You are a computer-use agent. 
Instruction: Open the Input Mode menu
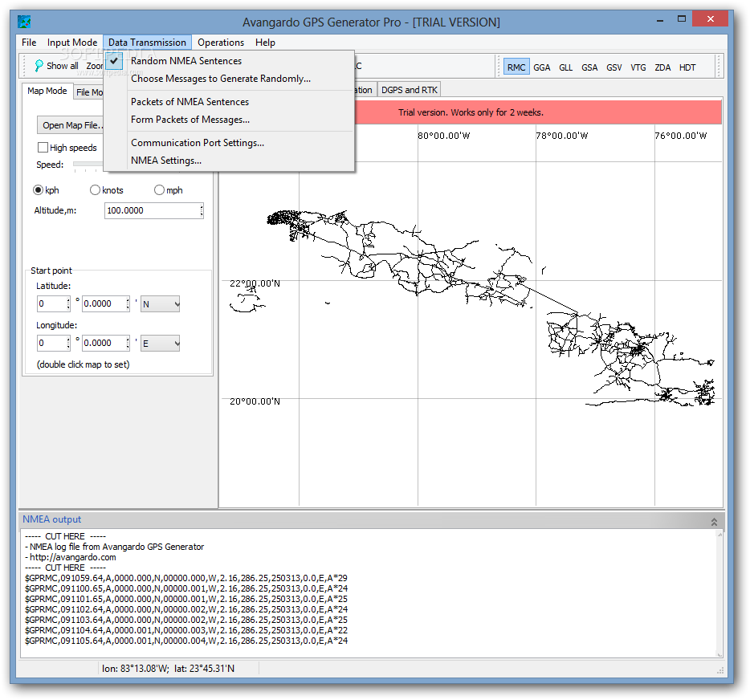point(71,43)
